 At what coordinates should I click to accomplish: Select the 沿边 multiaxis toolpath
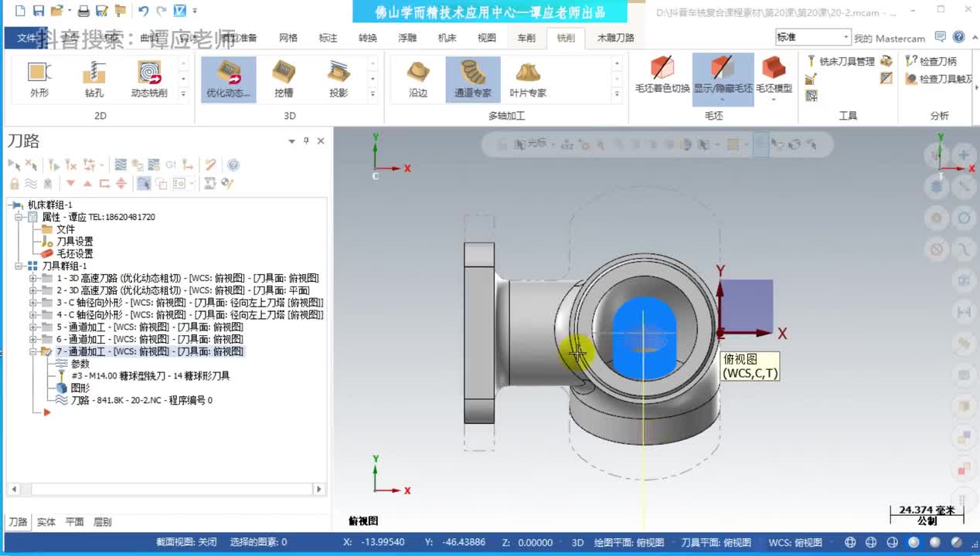pyautogui.click(x=418, y=80)
